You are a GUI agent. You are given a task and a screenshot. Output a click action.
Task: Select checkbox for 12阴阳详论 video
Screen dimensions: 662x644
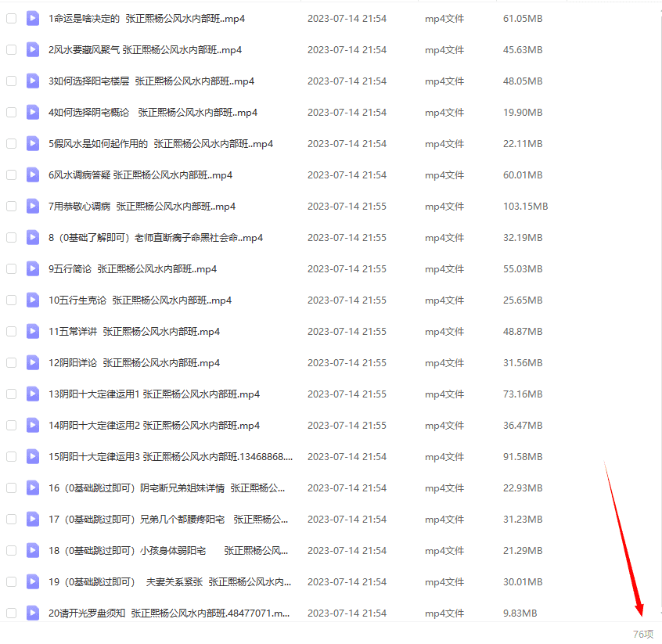pos(11,362)
